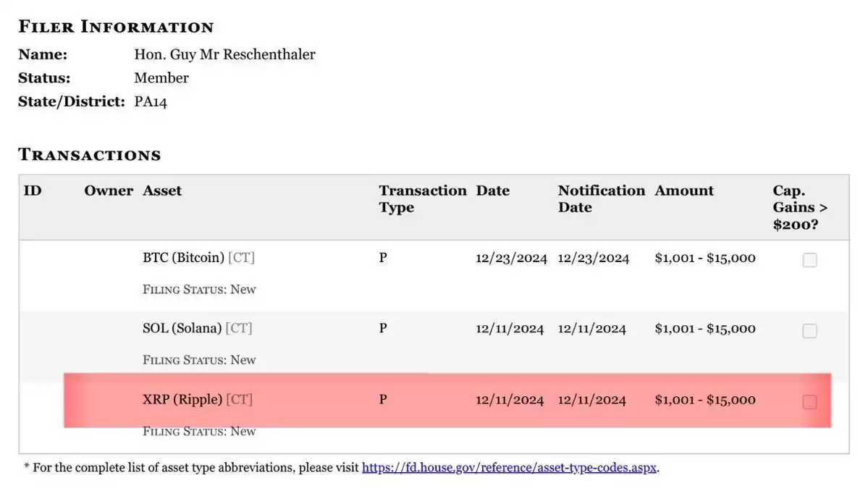868x491 pixels.
Task: Click the SOL (Solana) asset name
Action: (182, 328)
